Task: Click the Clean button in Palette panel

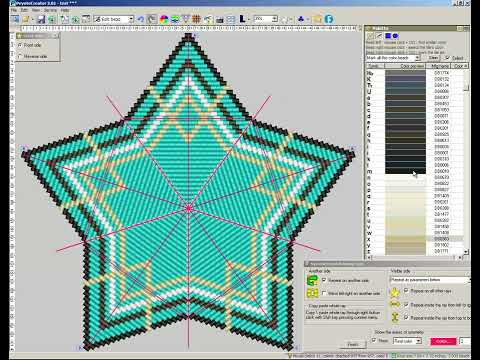Action: [433, 58]
